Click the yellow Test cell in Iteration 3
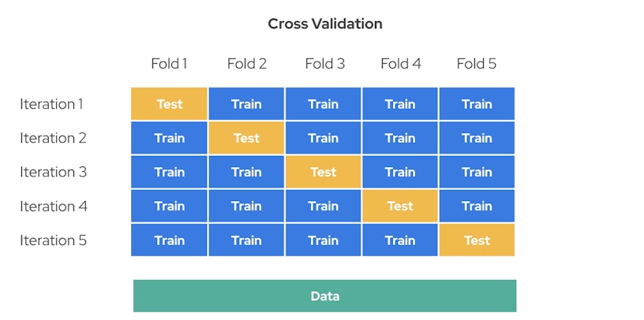This screenshot has width=644, height=320. 323,172
